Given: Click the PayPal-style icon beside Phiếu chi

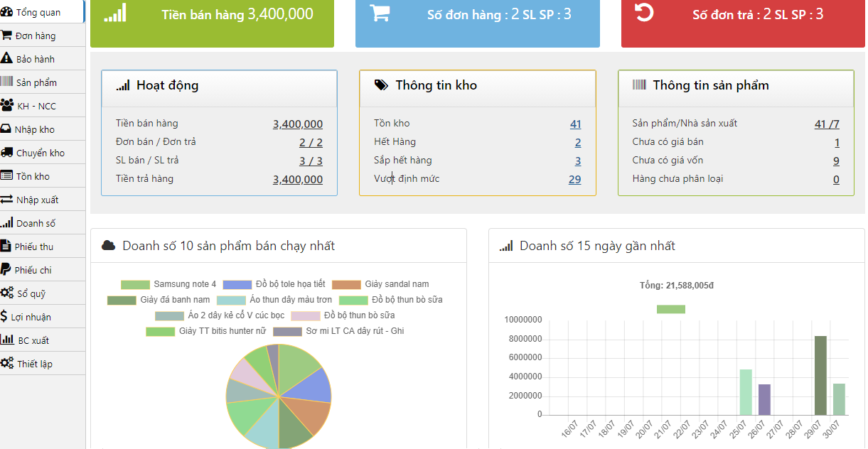Looking at the screenshot, I should 7,270.
